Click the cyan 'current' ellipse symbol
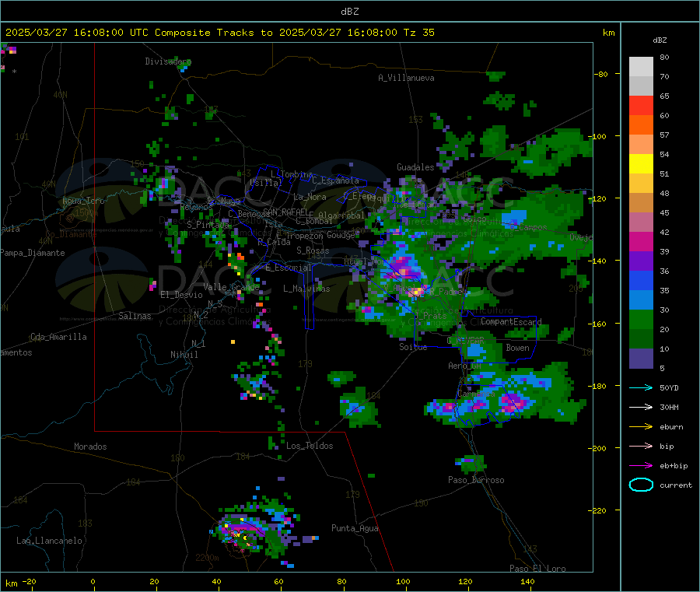 (641, 485)
